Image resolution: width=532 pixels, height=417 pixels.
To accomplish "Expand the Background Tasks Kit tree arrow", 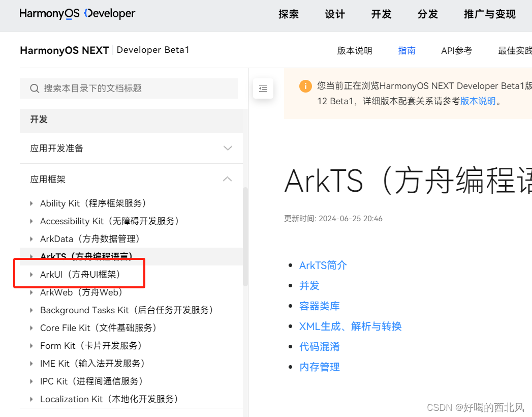I will [x=31, y=310].
